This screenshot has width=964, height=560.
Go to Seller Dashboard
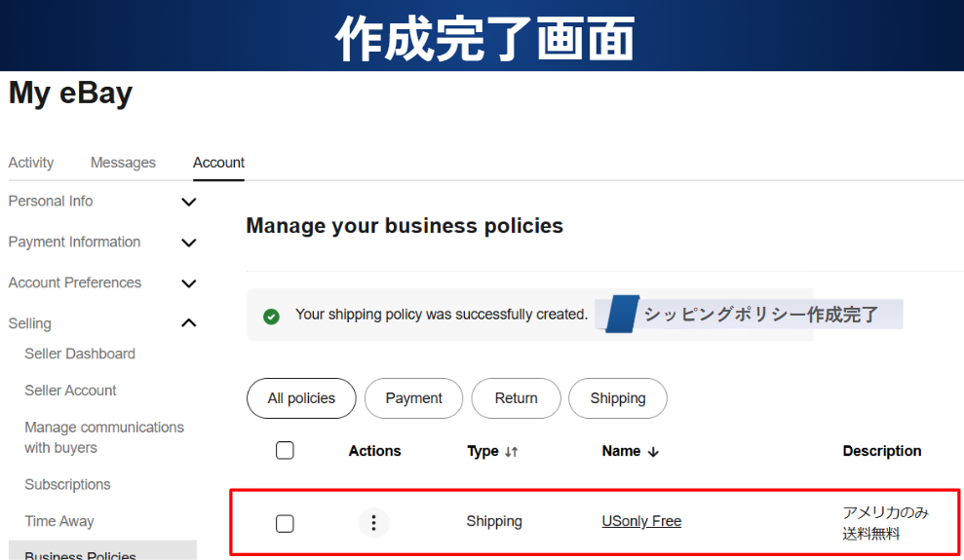tap(80, 354)
